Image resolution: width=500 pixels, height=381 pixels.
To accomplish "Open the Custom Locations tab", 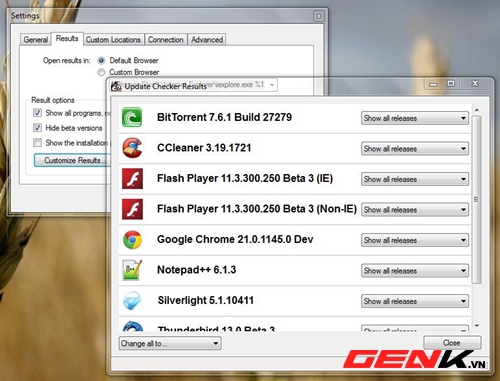I will (x=113, y=40).
